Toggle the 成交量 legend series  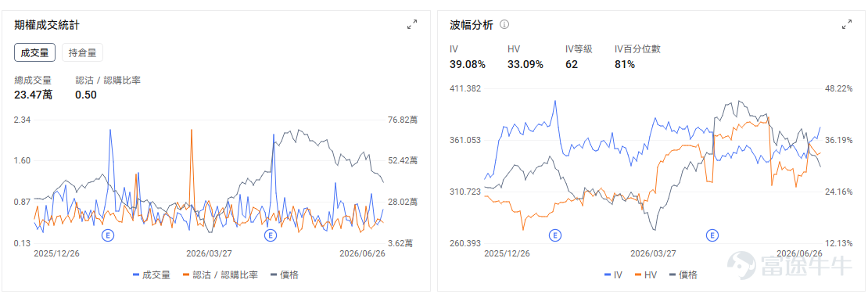pos(152,274)
